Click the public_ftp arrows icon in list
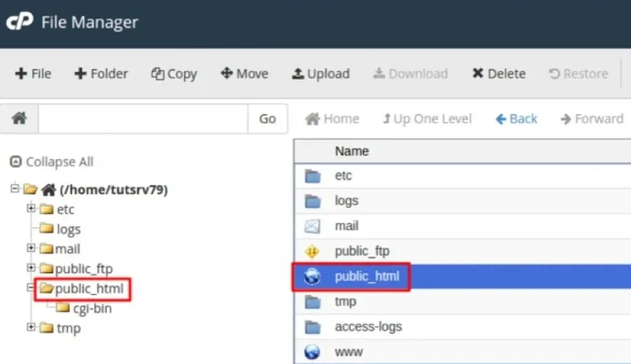The image size is (631, 364). point(312,251)
